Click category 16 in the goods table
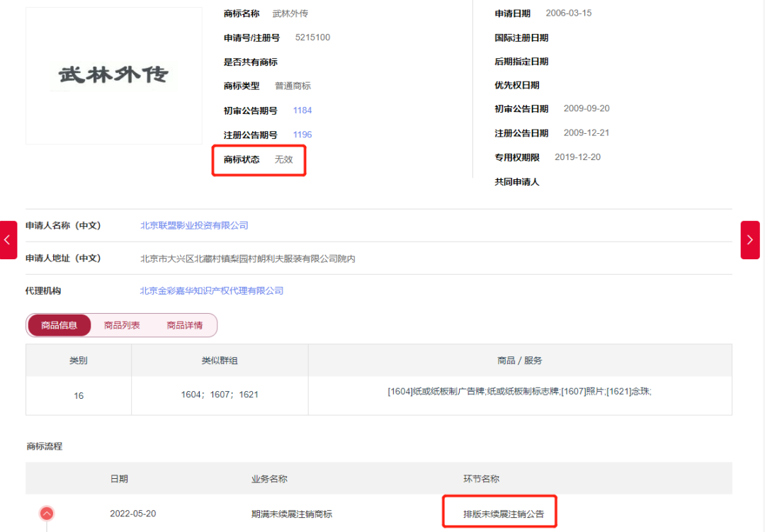765x532 pixels. tap(79, 395)
